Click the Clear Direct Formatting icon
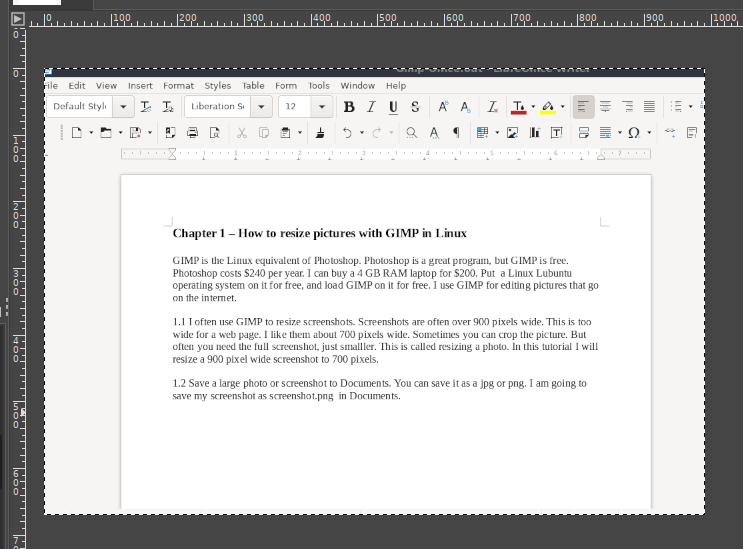 (x=492, y=107)
